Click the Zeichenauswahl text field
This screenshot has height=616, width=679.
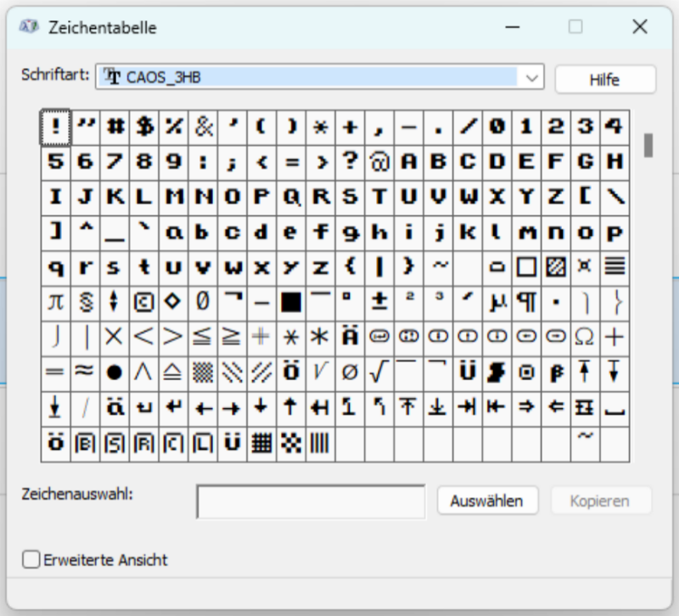pos(311,501)
